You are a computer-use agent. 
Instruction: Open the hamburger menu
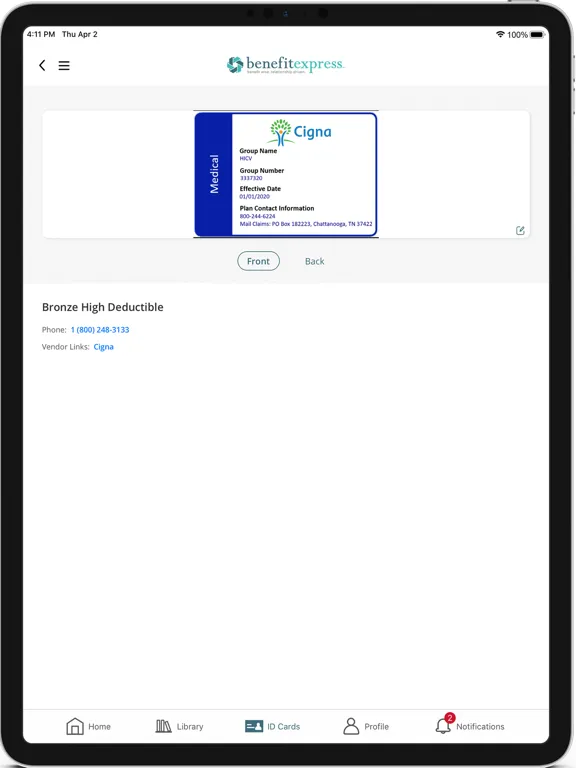coord(64,66)
